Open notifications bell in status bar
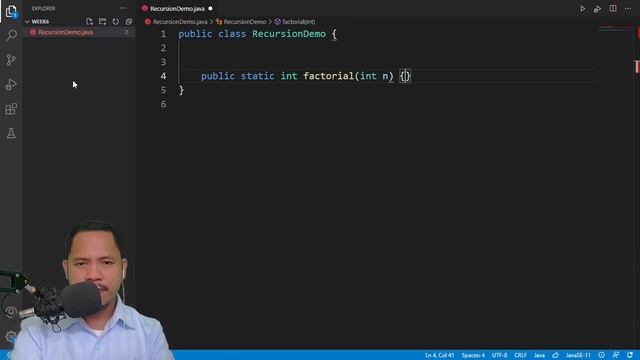 (630, 355)
